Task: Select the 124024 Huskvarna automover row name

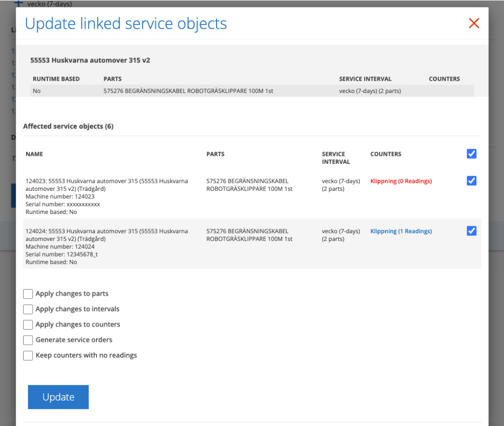Action: click(107, 235)
